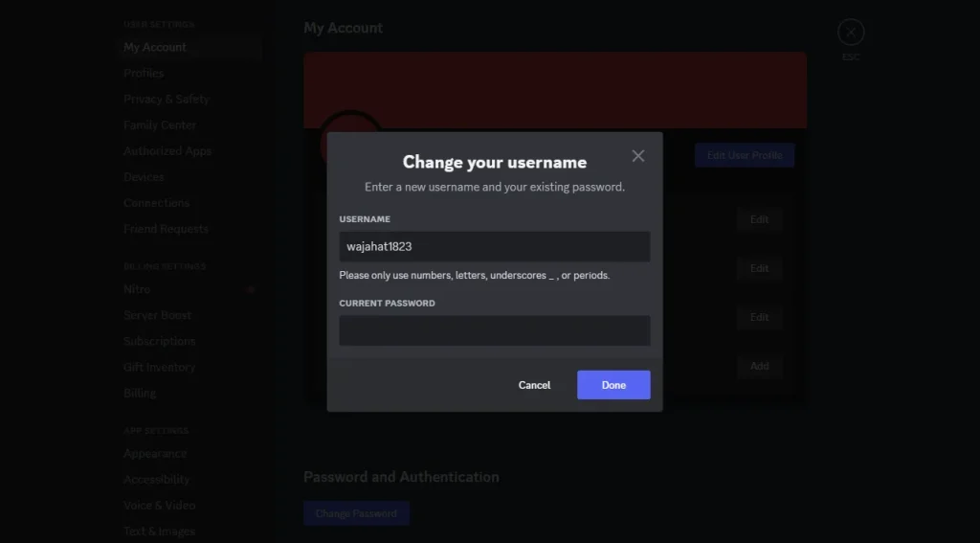980x543 pixels.
Task: Click the ESC close settings icon
Action: 851,33
